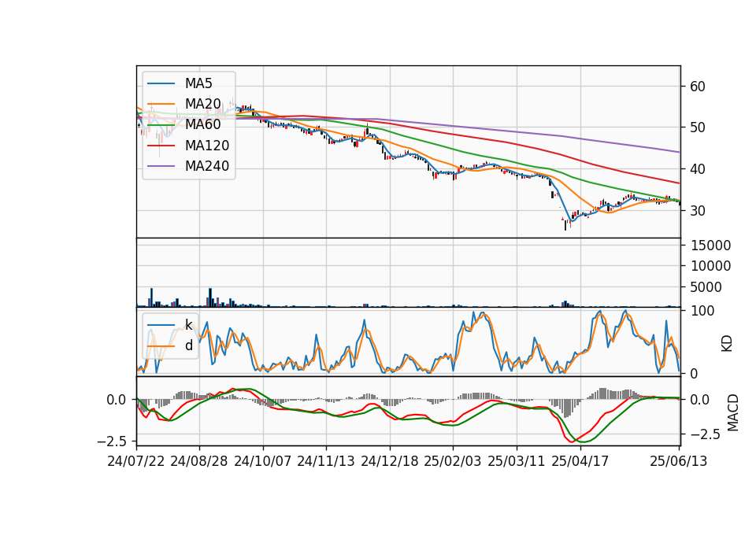The height and width of the screenshot is (543, 756).
Task: Click the 25/04/17 date tick label
Action: [580, 461]
